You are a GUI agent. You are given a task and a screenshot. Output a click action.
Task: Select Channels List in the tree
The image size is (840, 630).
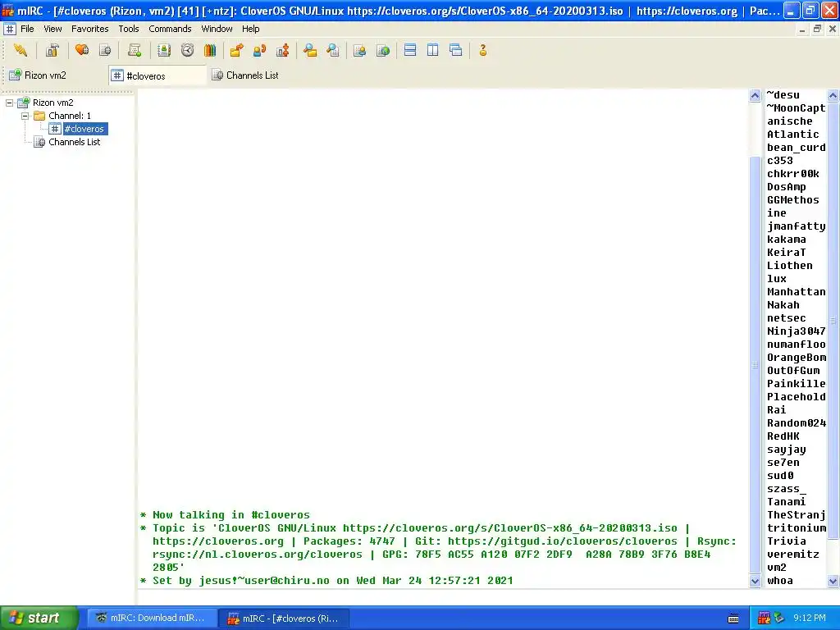pyautogui.click(x=74, y=142)
